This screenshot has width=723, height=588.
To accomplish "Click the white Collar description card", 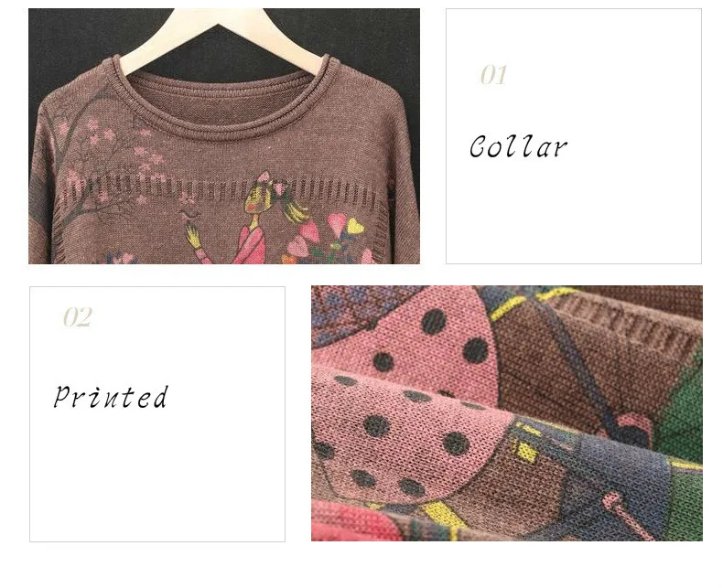I will (574, 136).
